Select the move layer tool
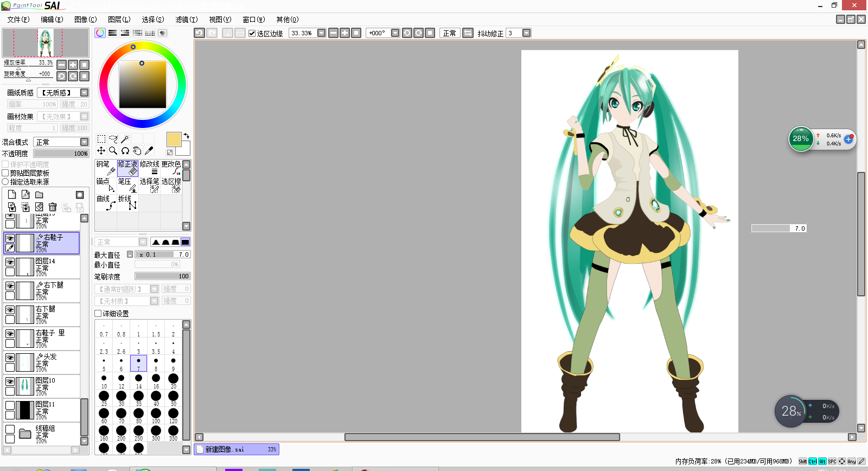 tap(101, 150)
